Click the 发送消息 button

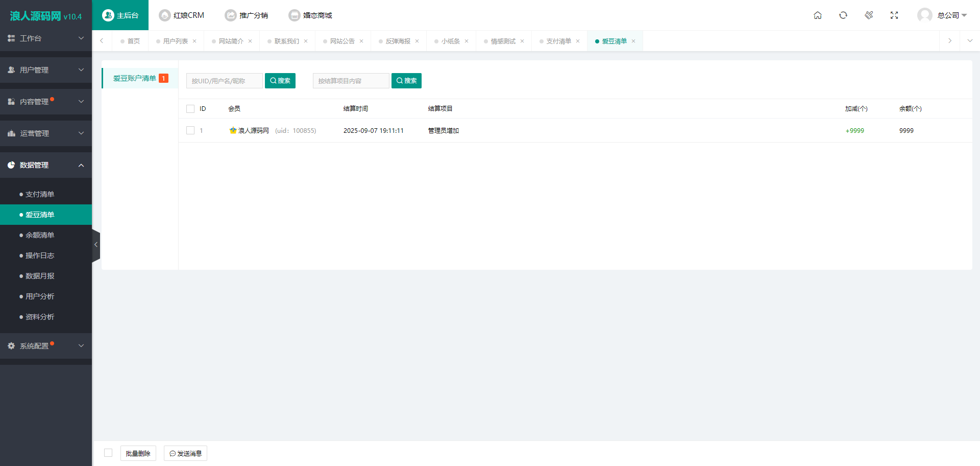coord(185,453)
